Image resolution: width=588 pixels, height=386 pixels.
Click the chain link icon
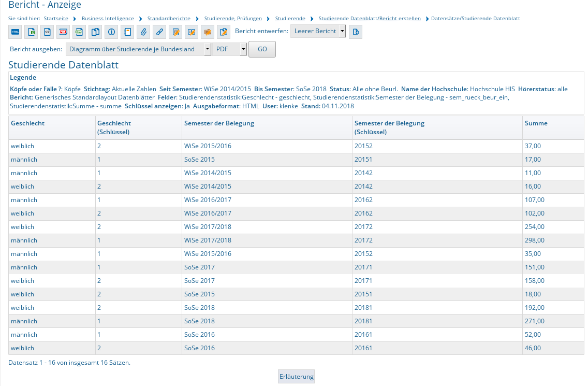[159, 32]
